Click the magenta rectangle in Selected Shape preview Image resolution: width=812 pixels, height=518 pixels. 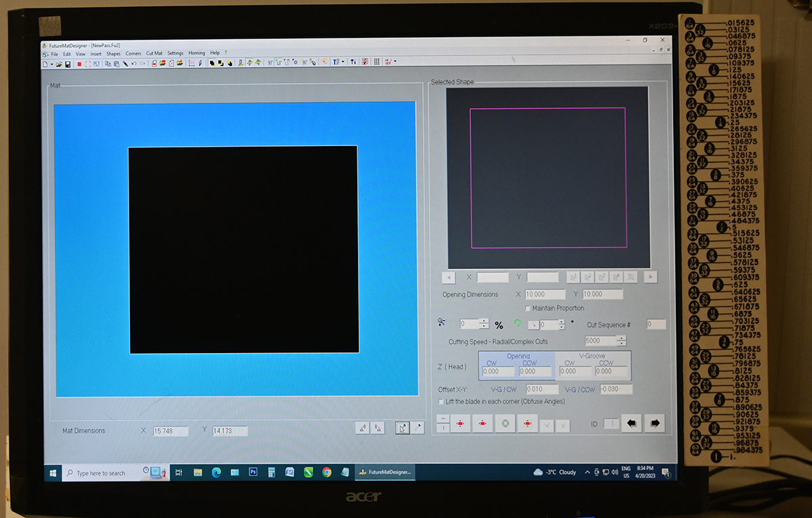[547, 178]
